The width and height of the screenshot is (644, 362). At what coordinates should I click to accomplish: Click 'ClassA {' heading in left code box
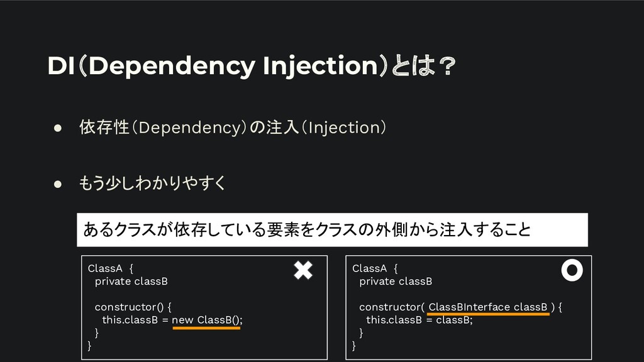[x=111, y=268]
